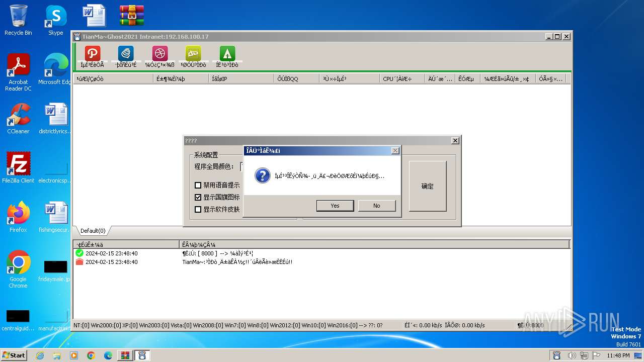The width and height of the screenshot is (644, 362).
Task: Click the OS count status bar text
Action: (x=228, y=325)
